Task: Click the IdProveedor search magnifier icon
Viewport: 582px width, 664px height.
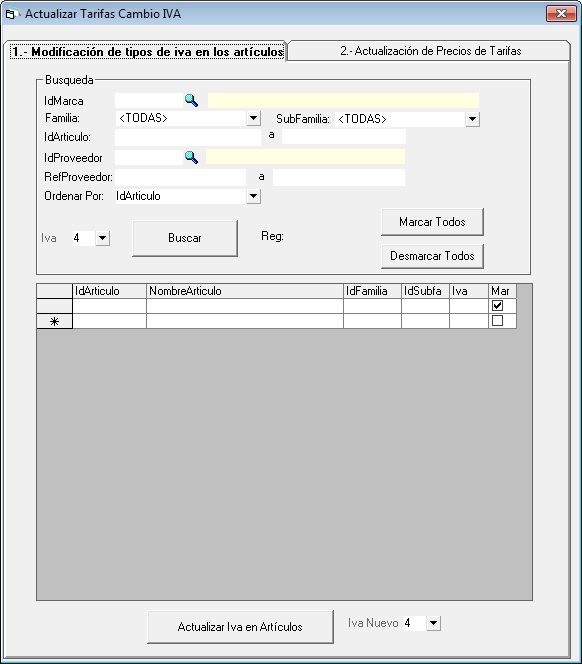Action: click(x=191, y=158)
